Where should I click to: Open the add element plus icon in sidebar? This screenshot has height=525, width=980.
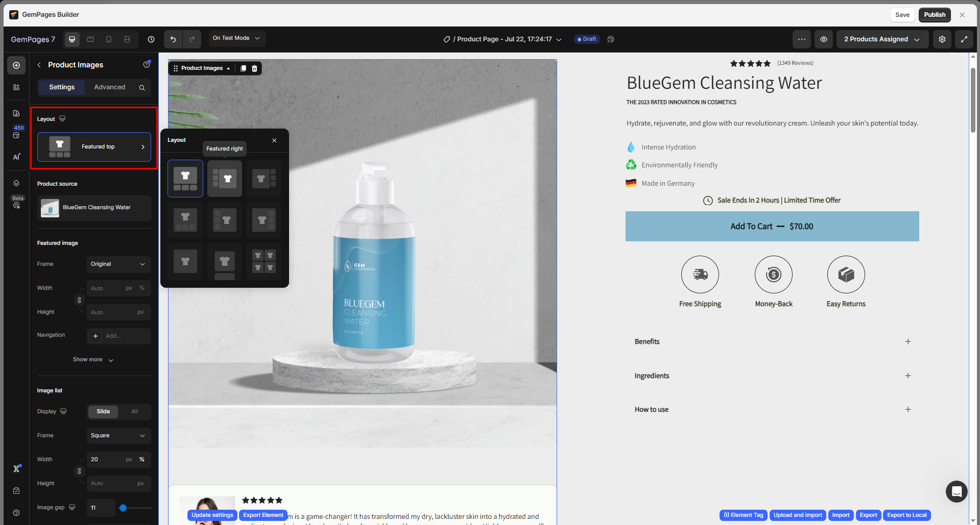[16, 65]
